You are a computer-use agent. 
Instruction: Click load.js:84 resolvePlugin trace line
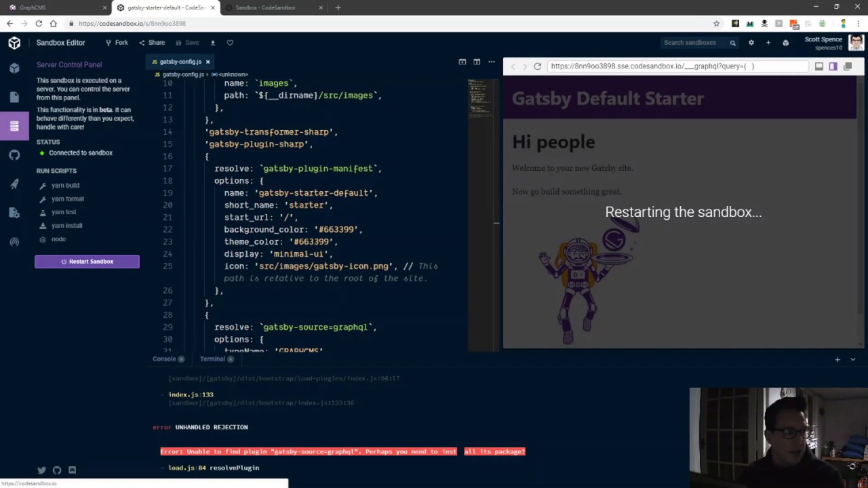(x=214, y=468)
